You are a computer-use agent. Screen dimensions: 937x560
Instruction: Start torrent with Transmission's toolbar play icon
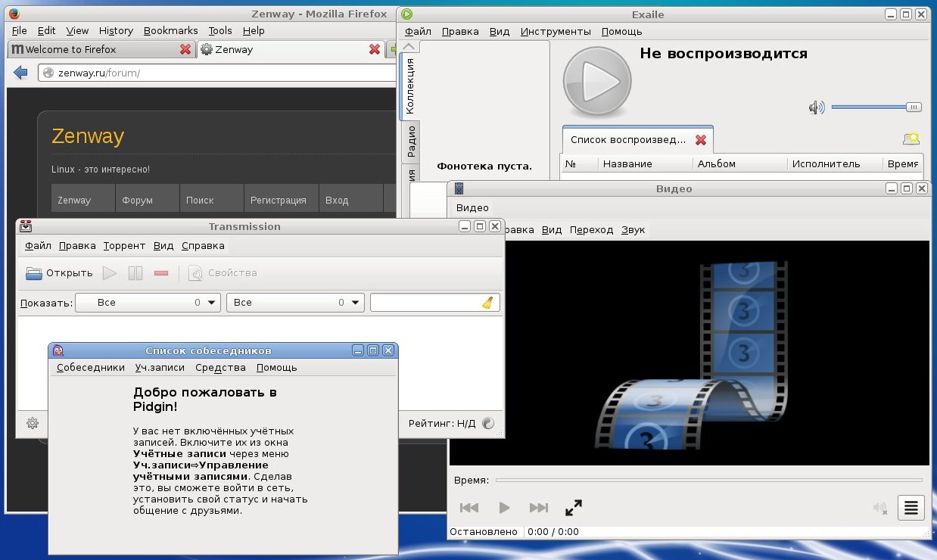(x=110, y=273)
